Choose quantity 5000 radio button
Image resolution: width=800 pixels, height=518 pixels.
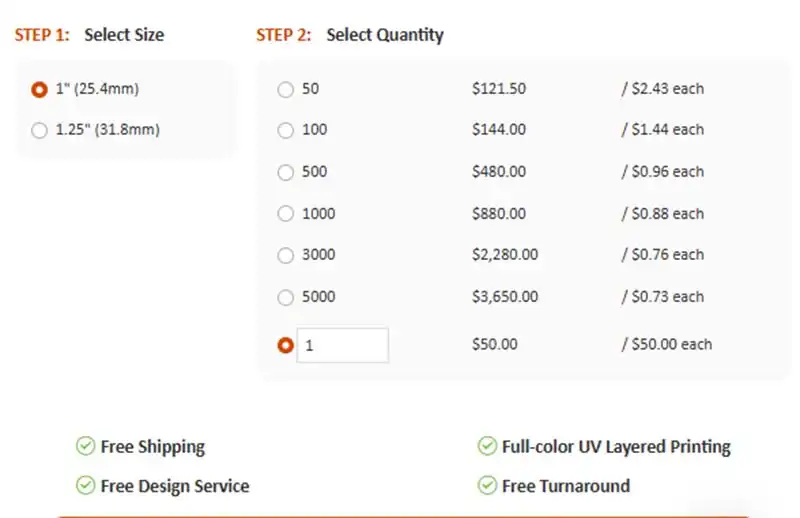(286, 297)
